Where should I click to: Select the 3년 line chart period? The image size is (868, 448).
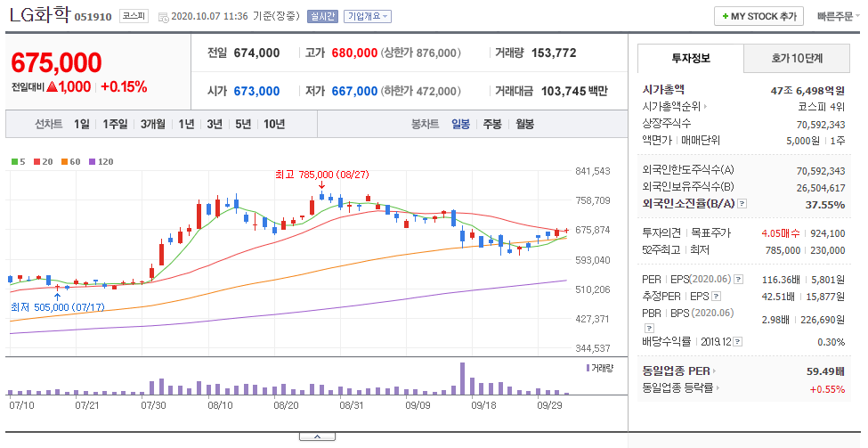pyautogui.click(x=215, y=124)
